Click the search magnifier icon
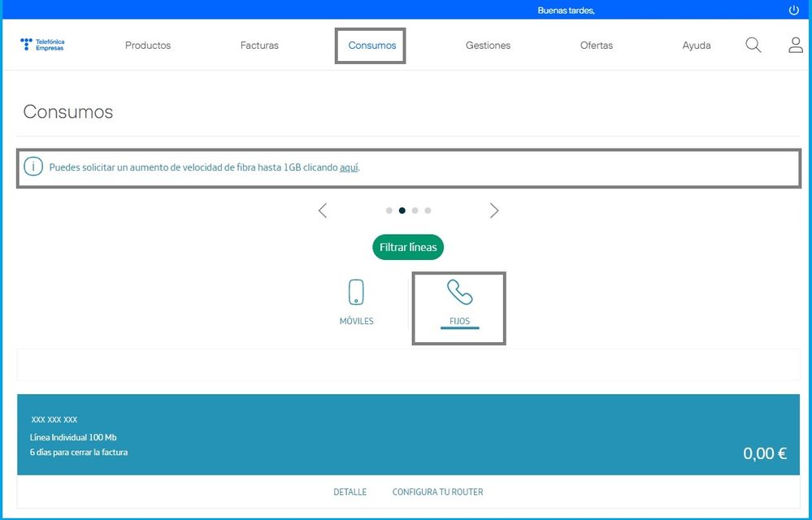812x520 pixels. coord(753,45)
